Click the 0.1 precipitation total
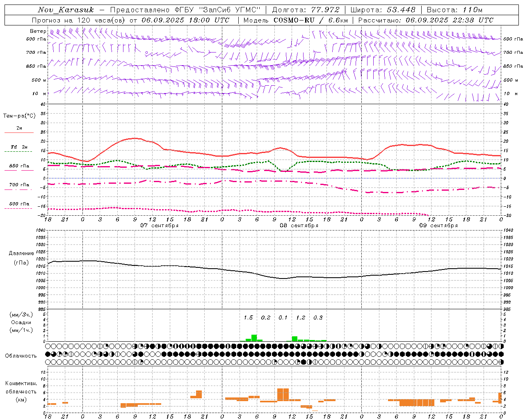Viewport: 525px width, 420px height. click(283, 318)
